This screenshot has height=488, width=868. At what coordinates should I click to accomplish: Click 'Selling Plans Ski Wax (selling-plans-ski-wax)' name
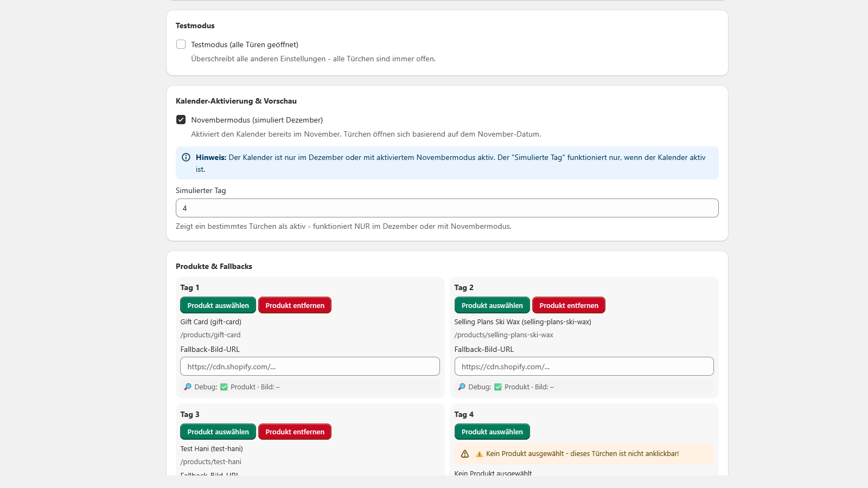pos(523,322)
